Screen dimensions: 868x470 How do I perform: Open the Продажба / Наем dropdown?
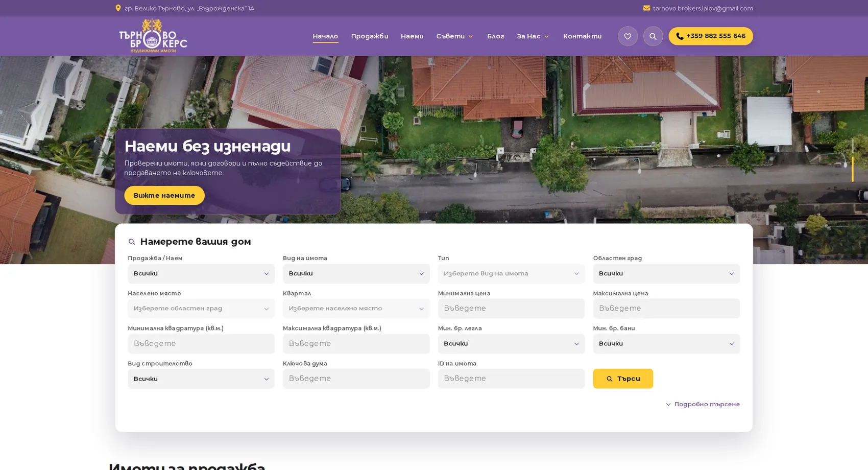[x=201, y=274]
